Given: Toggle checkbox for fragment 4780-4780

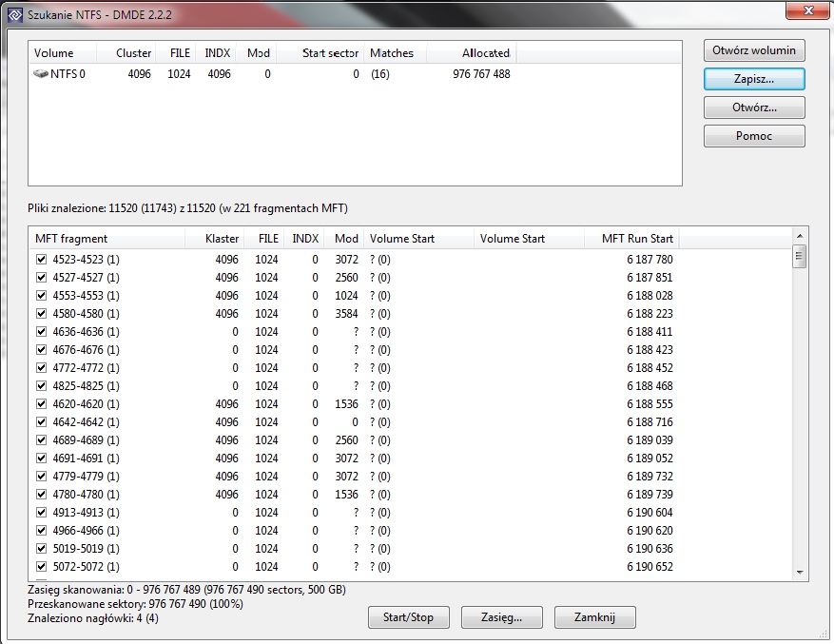Looking at the screenshot, I should coord(41,495).
